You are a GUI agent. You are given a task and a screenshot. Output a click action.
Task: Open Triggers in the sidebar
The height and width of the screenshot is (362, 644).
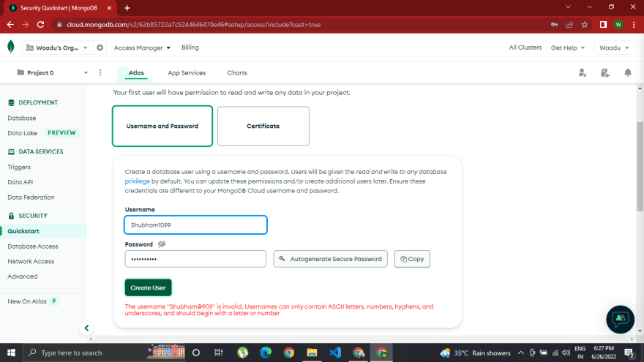click(19, 167)
